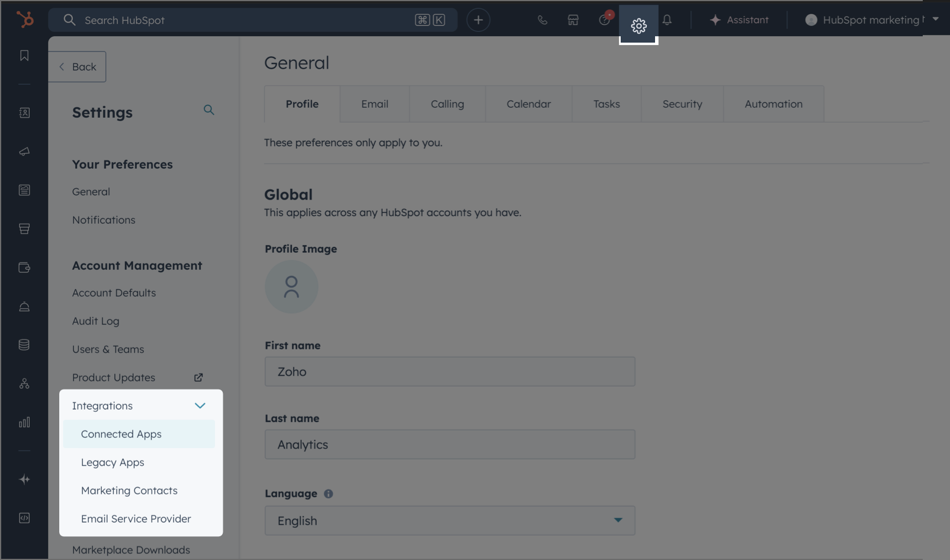Open General under Your Preferences
950x560 pixels.
(x=91, y=192)
